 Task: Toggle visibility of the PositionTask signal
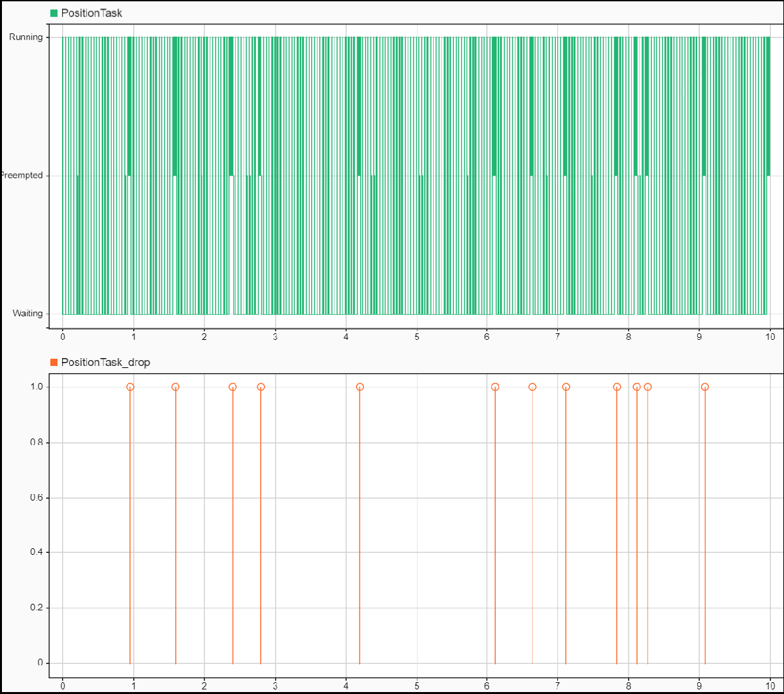pos(52,12)
